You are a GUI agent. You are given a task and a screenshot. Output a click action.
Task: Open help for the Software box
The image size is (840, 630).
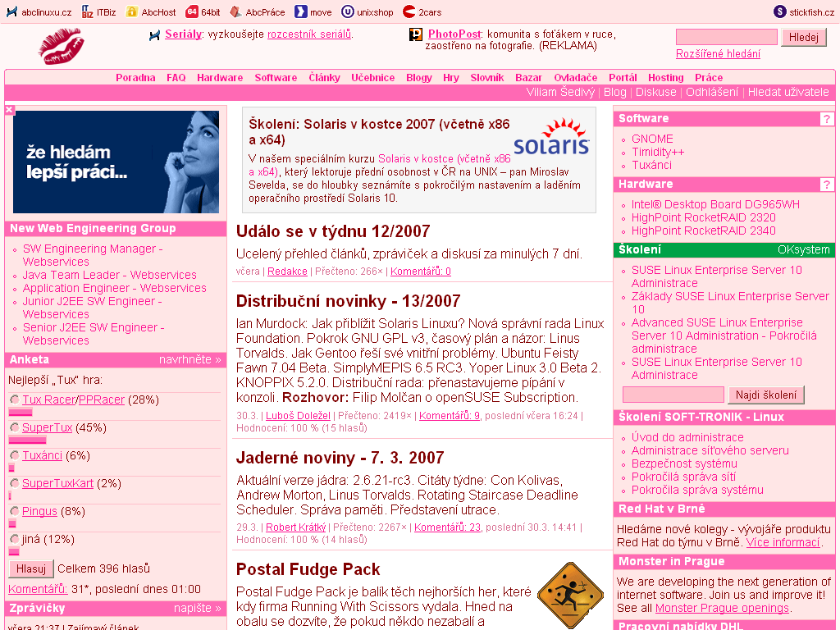[827, 119]
